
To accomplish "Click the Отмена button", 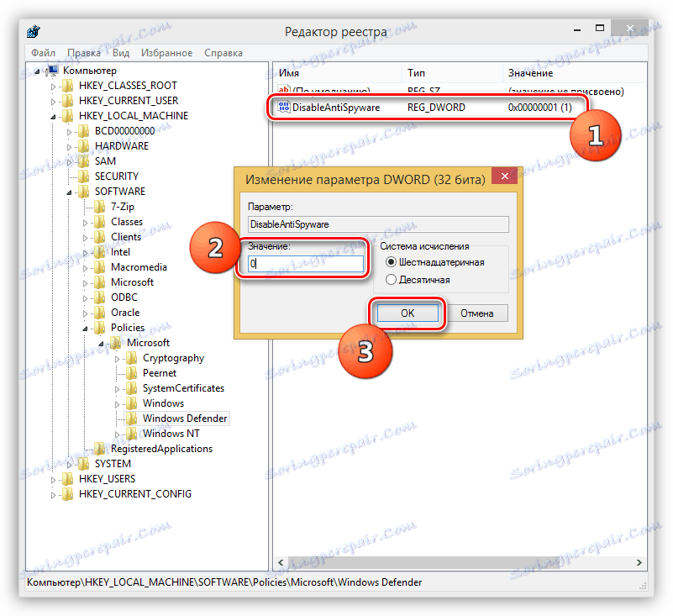I will pos(477,313).
